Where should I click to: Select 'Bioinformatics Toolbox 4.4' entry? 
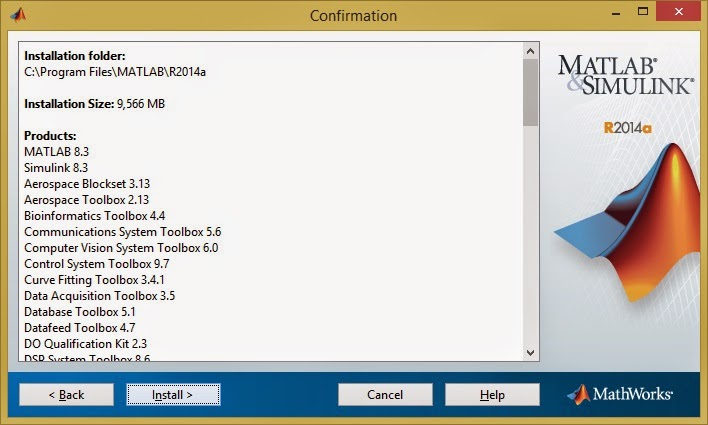tap(94, 216)
